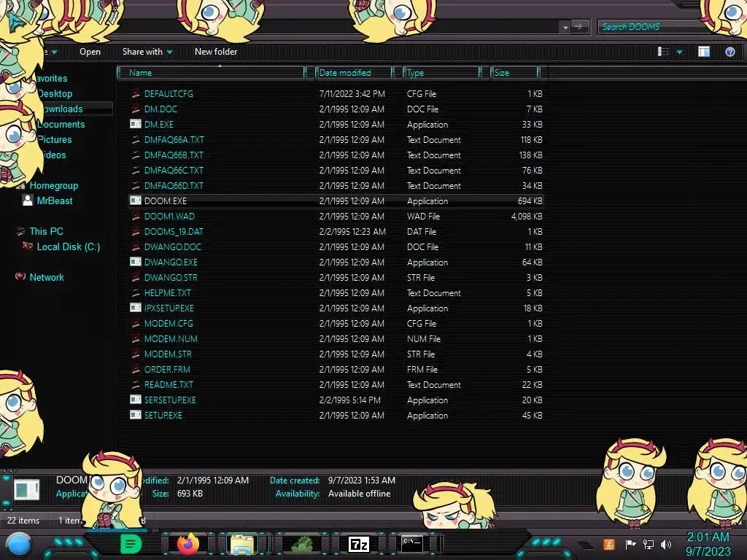Select the DOOMS_19.DAT file name
Viewport: 747px width, 560px height.
point(174,231)
